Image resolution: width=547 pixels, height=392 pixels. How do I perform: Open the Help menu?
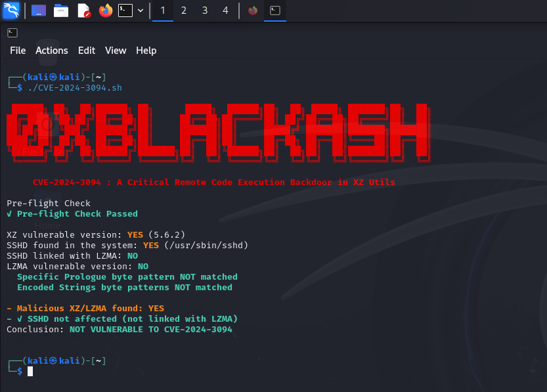point(146,51)
